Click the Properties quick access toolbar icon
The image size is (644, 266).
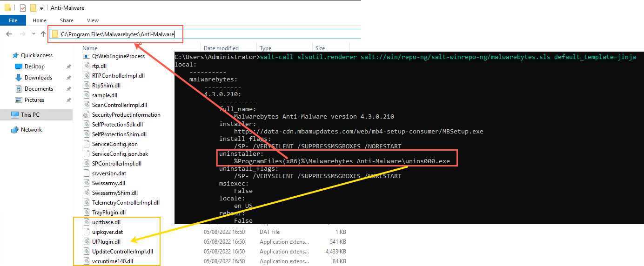tap(23, 8)
